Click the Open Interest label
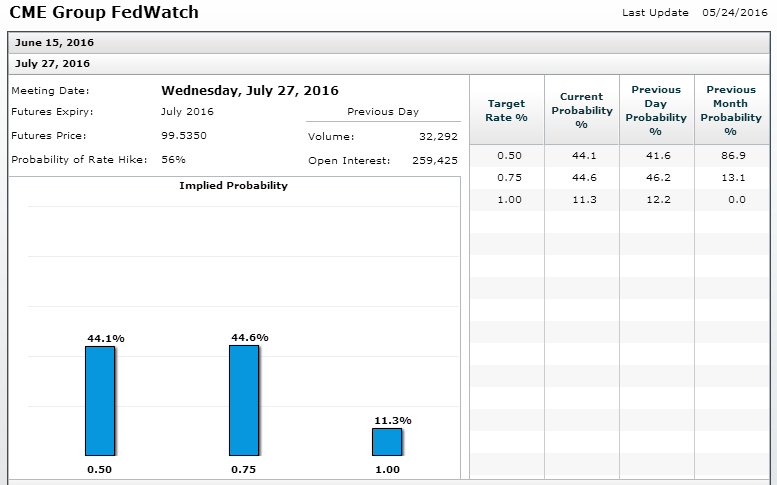777x485 pixels. coord(349,161)
